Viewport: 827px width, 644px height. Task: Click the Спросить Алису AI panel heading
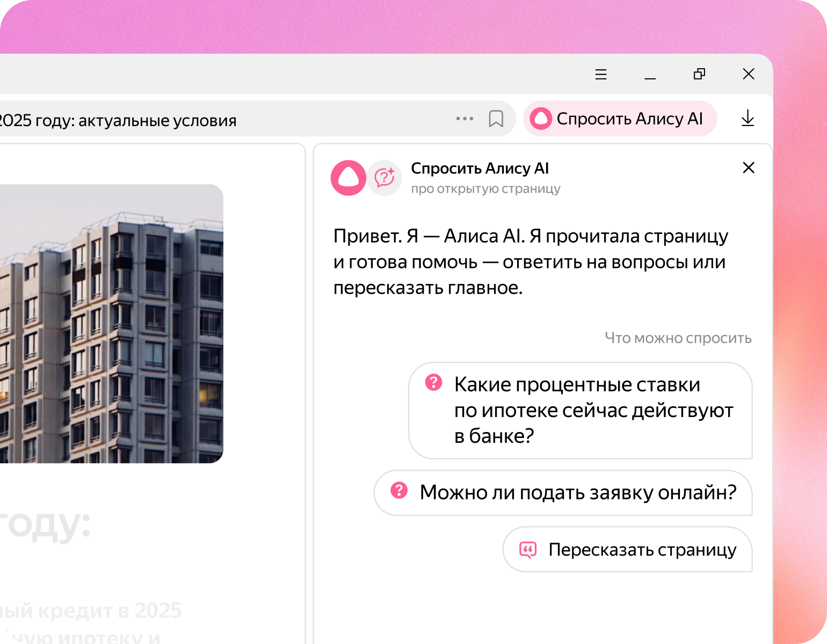point(480,169)
